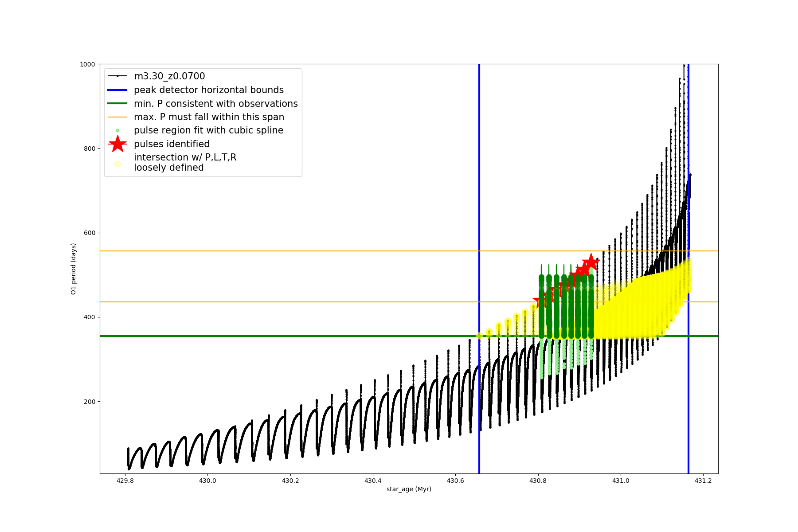Click the yellow dot on left blue line
Image resolution: width=798 pixels, height=532 pixels.
coord(479,336)
